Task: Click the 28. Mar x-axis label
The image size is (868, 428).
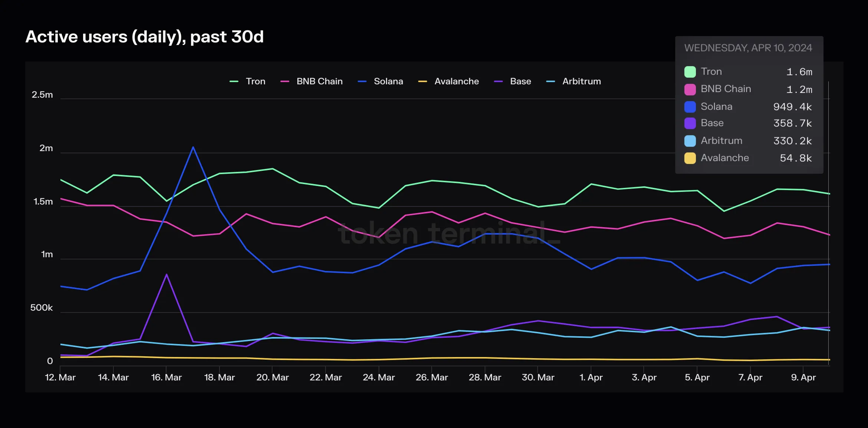Action: click(485, 378)
